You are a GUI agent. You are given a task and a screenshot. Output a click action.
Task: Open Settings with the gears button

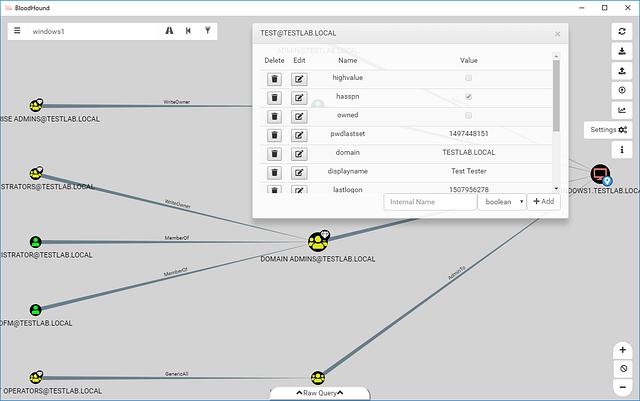click(608, 130)
